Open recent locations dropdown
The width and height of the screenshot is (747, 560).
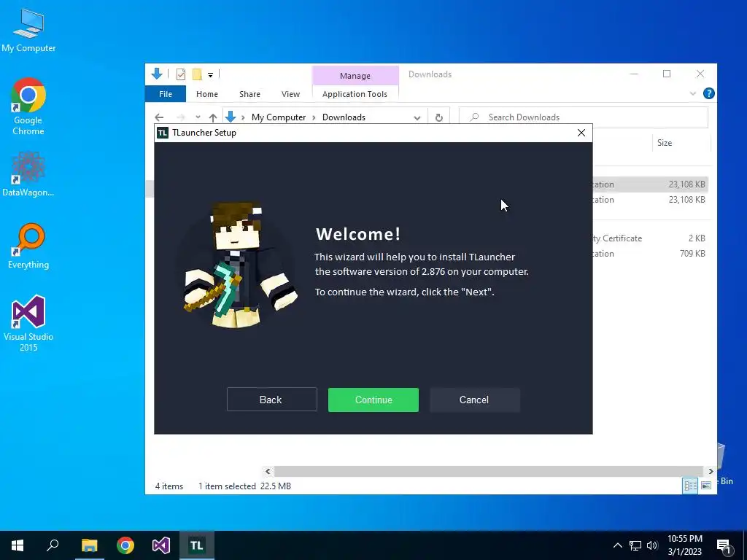pos(198,117)
